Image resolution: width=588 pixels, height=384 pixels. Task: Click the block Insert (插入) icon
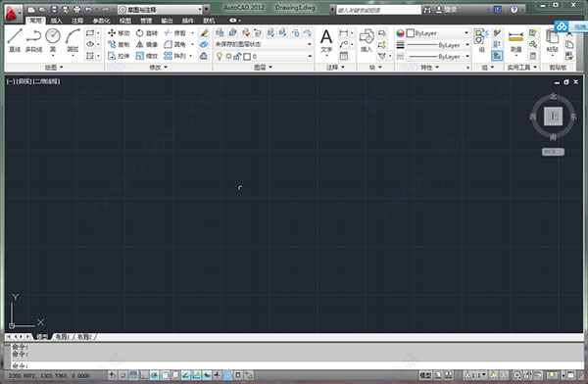[x=367, y=40]
